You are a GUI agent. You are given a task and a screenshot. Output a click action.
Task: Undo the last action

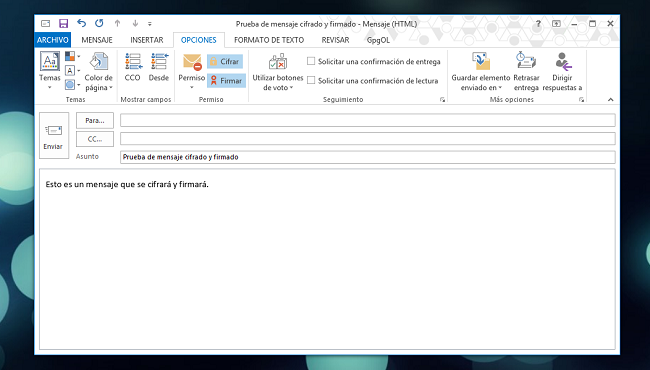pyautogui.click(x=81, y=24)
